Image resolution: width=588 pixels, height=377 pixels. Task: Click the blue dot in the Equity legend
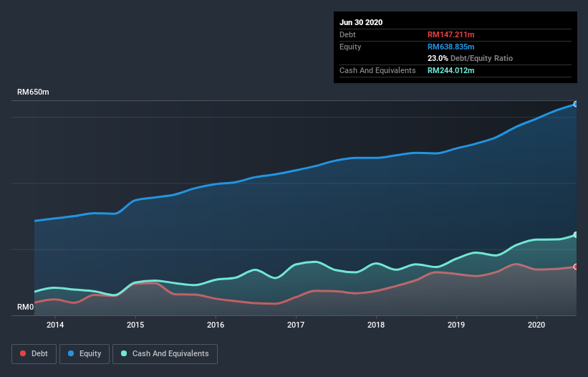(72, 353)
